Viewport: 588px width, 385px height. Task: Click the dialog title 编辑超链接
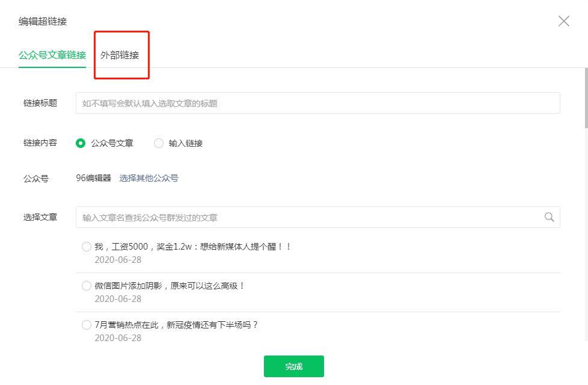42,21
